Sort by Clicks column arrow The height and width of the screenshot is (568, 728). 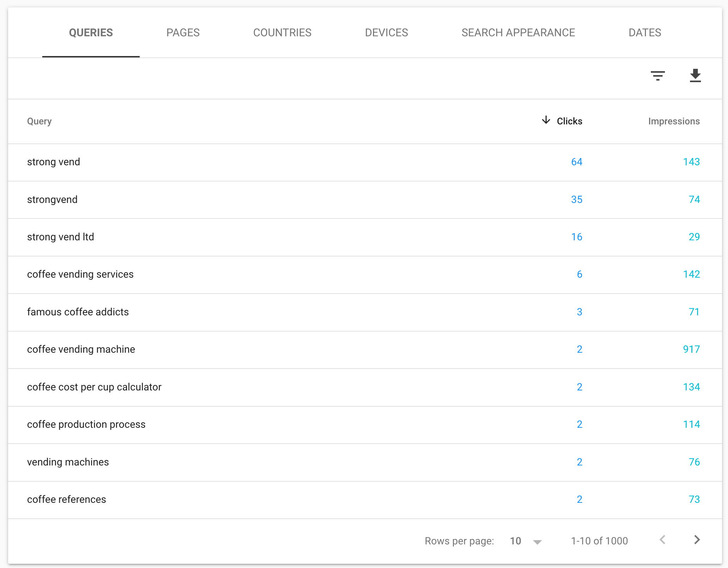click(x=546, y=120)
